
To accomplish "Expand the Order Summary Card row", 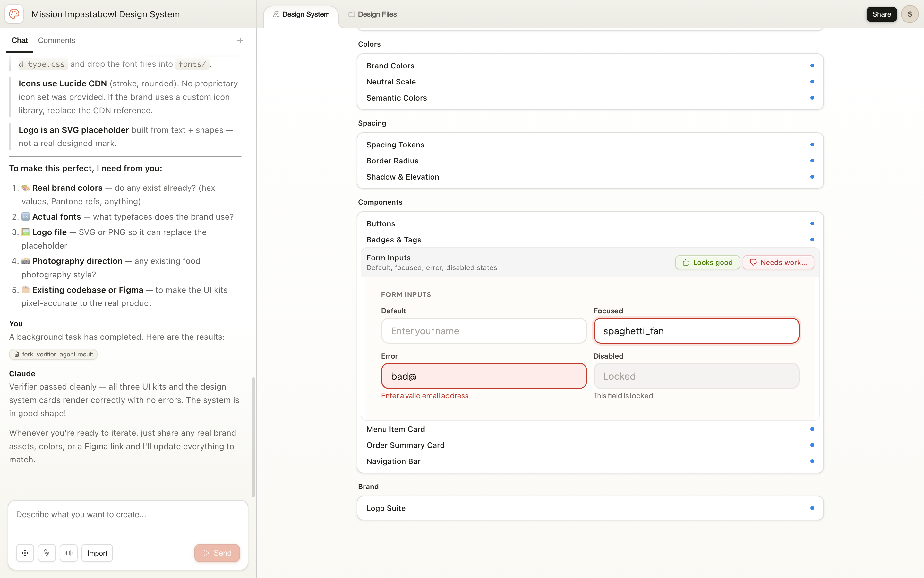I will pyautogui.click(x=590, y=445).
